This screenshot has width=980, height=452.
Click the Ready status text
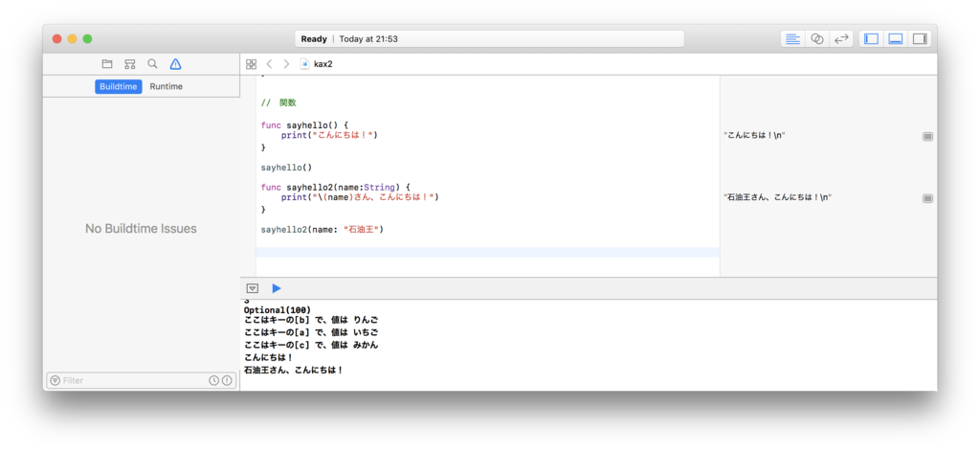tap(314, 38)
